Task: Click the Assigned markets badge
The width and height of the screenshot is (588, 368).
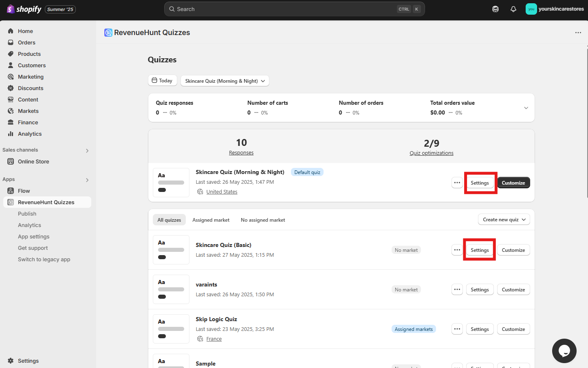Action: pos(414,329)
